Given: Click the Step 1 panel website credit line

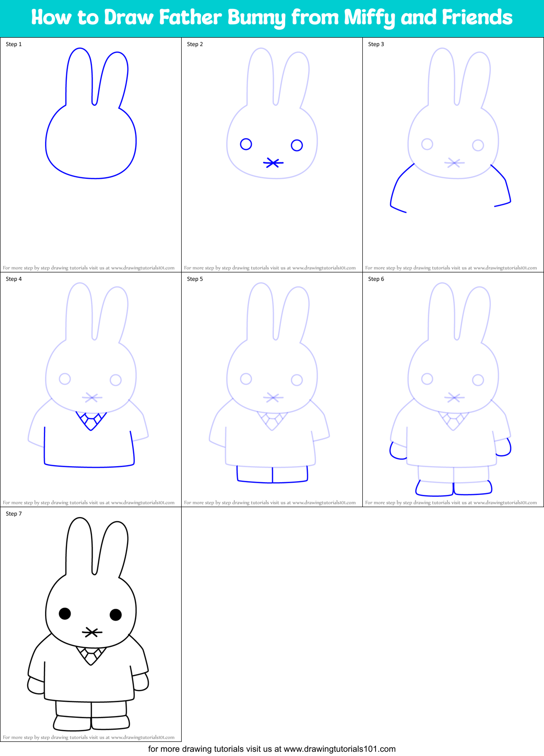Looking at the screenshot, I should click(x=88, y=268).
